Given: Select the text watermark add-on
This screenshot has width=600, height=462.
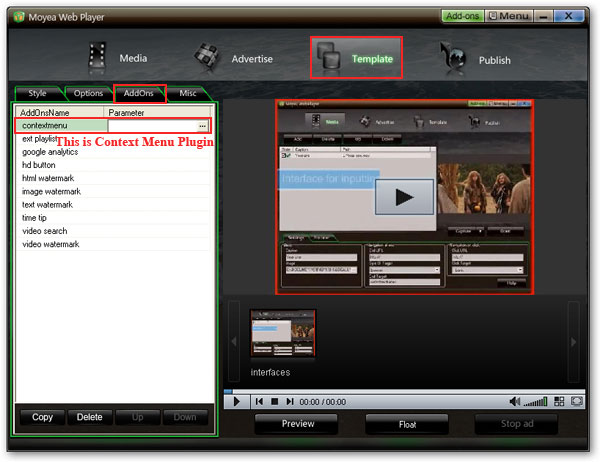Looking at the screenshot, I should point(113,205).
